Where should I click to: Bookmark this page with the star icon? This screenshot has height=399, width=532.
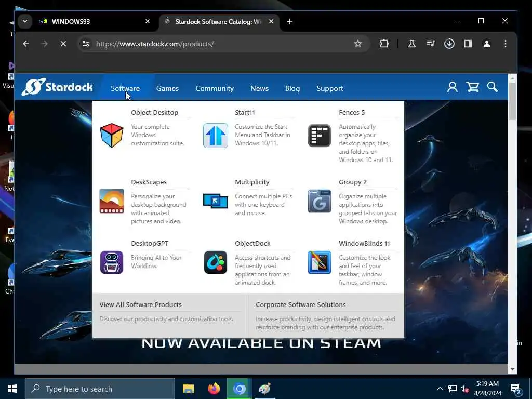(x=357, y=44)
